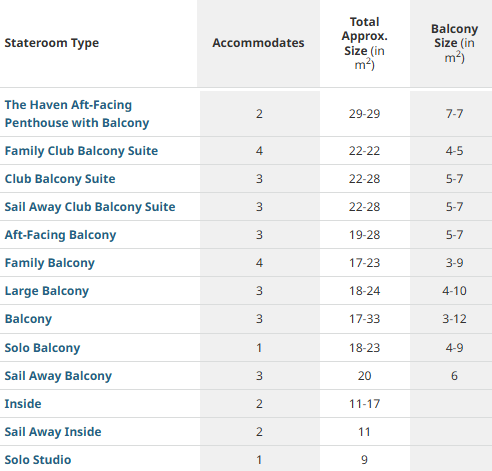Open Sail Away Club Balcony Suite link
This screenshot has height=471, width=492.
pyautogui.click(x=90, y=207)
